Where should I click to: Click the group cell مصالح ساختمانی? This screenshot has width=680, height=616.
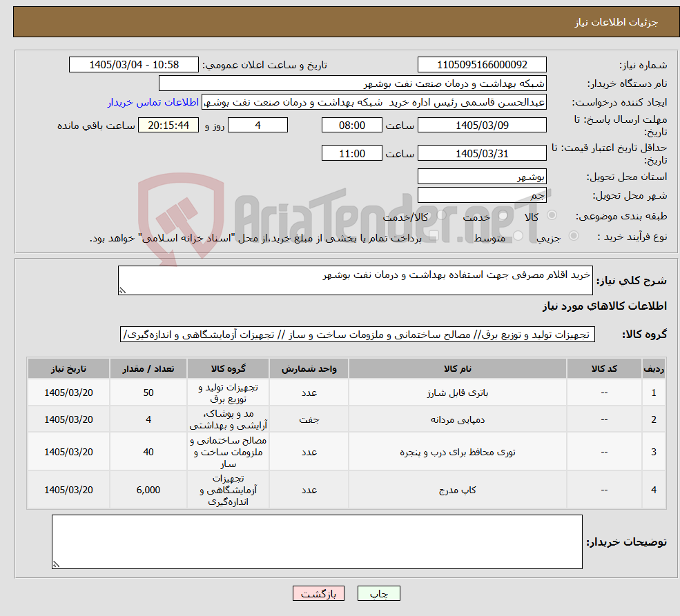(228, 453)
